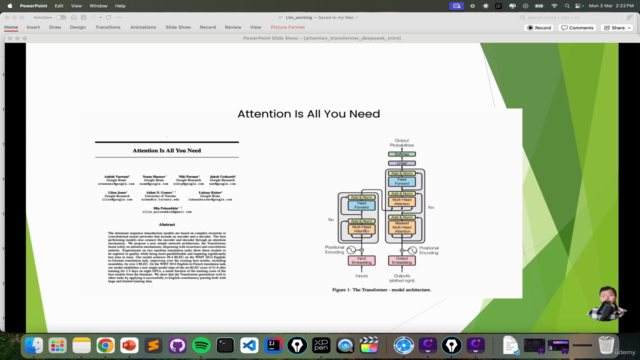Click the 'Figure 1: The Transformer' caption

pyautogui.click(x=382, y=290)
